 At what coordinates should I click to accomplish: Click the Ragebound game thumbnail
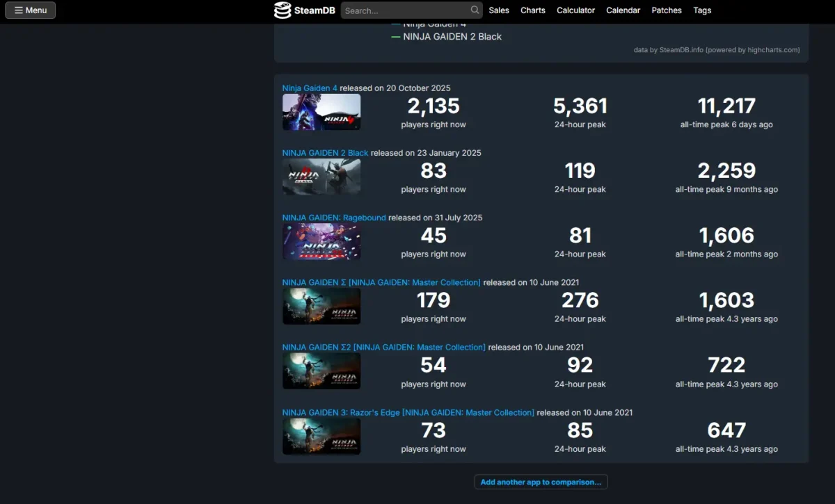point(321,242)
